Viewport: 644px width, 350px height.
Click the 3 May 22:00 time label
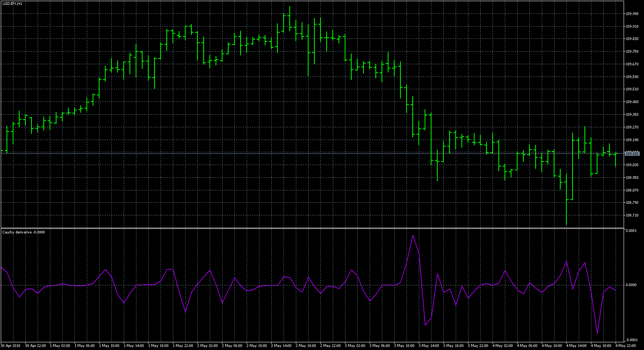(478, 346)
